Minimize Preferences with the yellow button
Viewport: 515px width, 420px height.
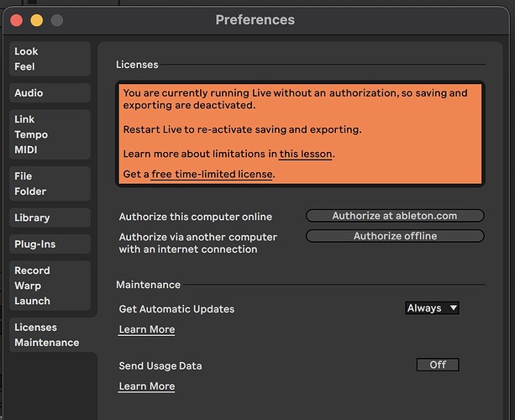(x=37, y=20)
